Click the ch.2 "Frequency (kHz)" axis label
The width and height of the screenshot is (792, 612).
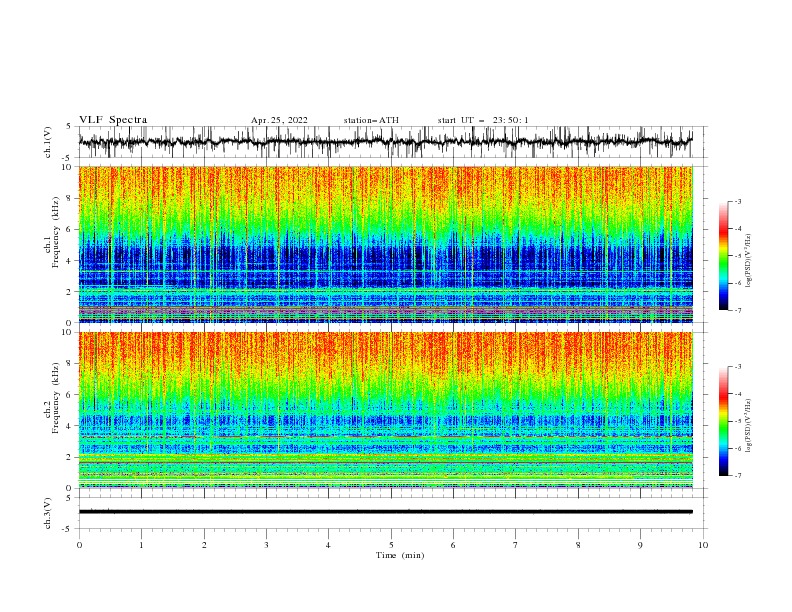[56, 398]
